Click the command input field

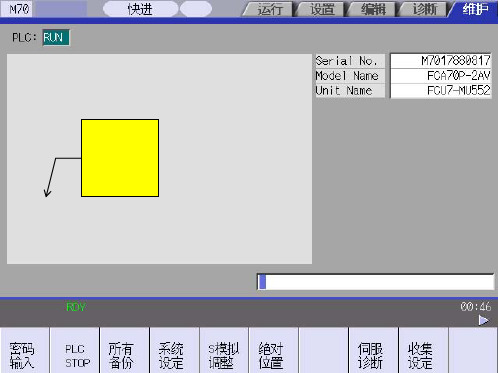point(375,282)
